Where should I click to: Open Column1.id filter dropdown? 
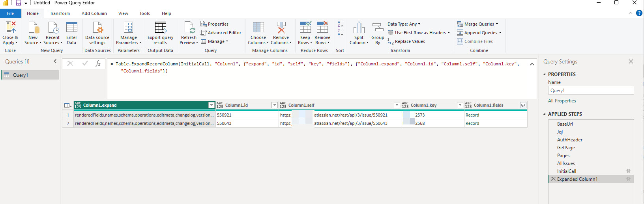point(275,105)
